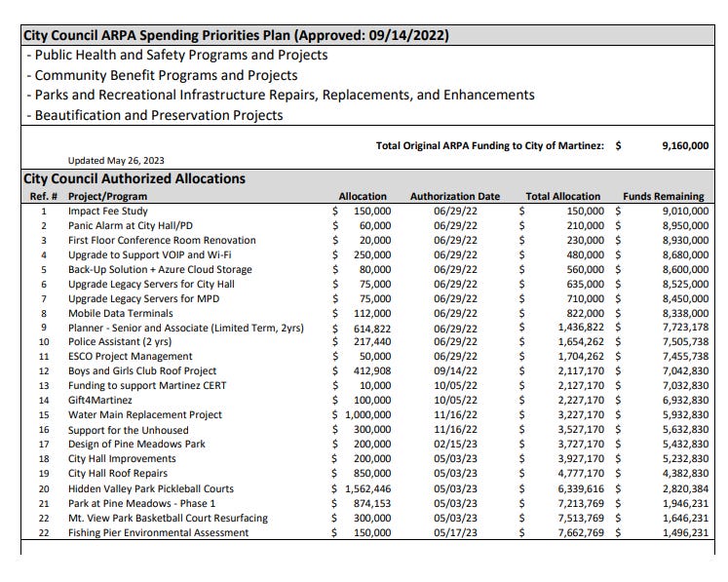Screen dimensions: 728x582
Task: Select the 412,908 allocation amount
Action: 372,371
